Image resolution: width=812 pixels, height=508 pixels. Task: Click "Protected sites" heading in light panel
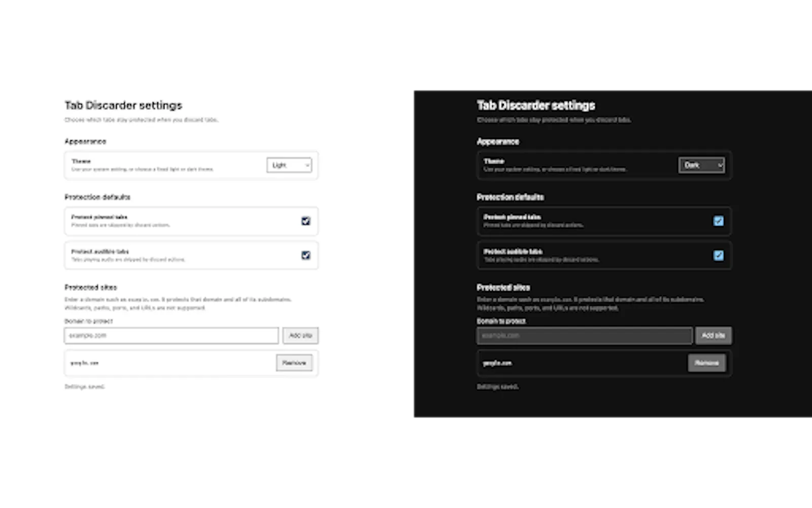tap(91, 288)
